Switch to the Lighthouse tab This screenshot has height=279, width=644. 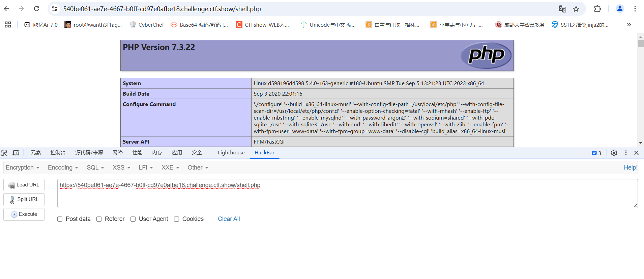pyautogui.click(x=231, y=153)
